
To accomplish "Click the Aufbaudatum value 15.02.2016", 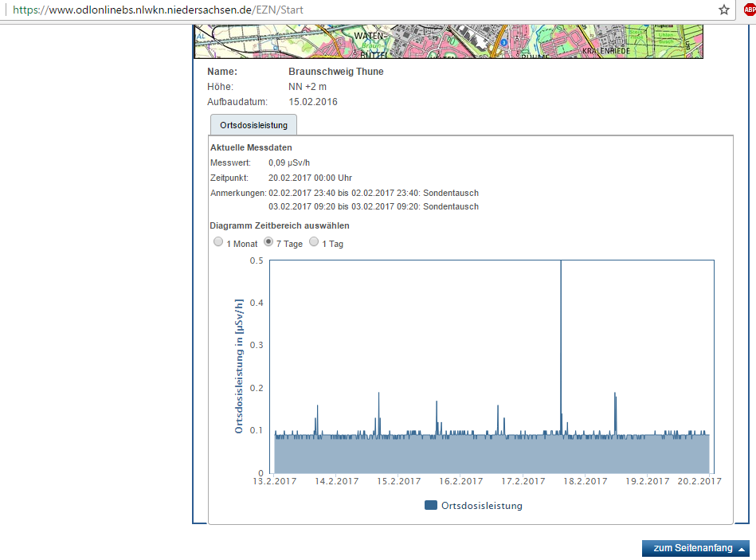I will click(x=313, y=102).
